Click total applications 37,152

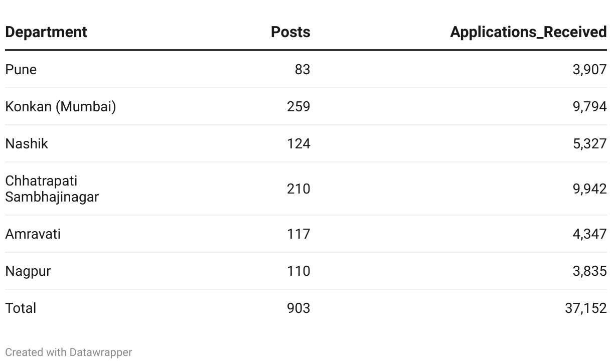tap(585, 308)
